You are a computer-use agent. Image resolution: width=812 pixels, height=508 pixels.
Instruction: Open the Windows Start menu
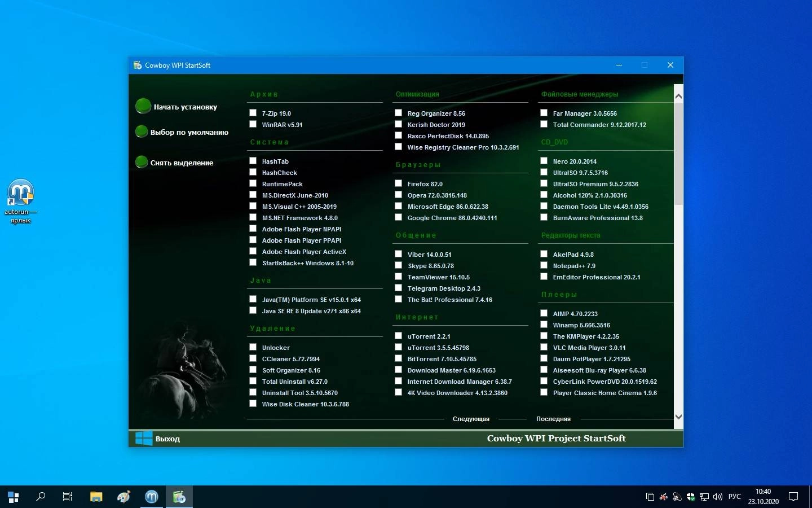coord(14,497)
